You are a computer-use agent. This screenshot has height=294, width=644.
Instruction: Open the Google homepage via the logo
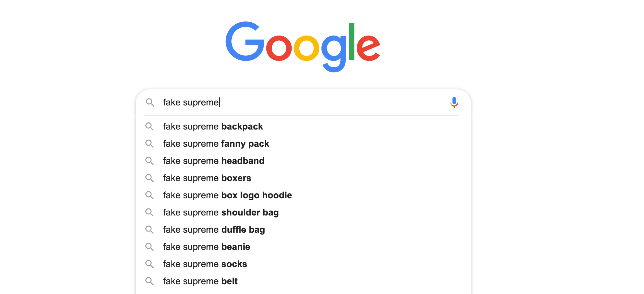(x=303, y=46)
